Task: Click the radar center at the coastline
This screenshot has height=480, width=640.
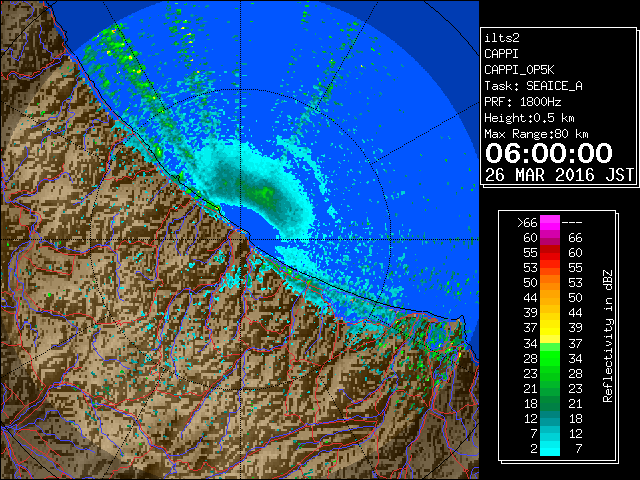Action: (241, 239)
